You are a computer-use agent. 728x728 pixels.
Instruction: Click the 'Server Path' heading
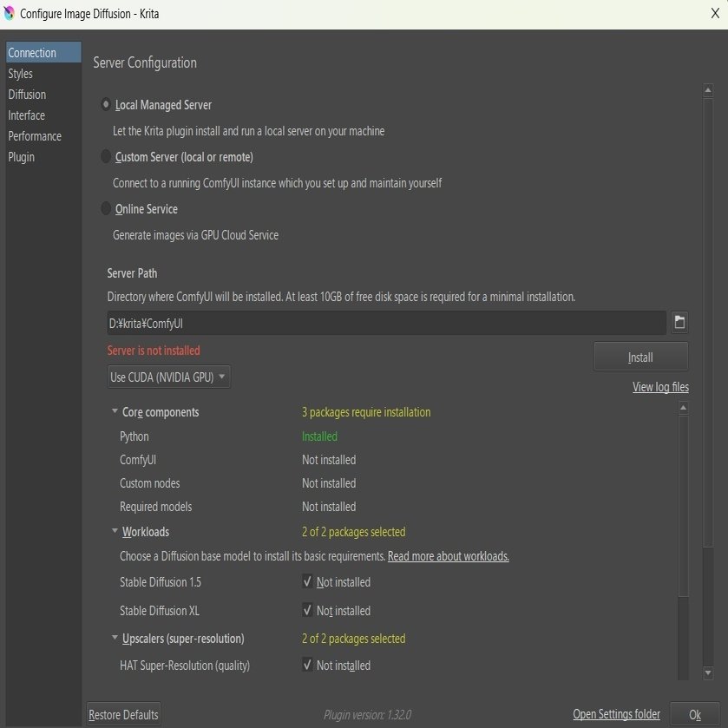tap(132, 273)
